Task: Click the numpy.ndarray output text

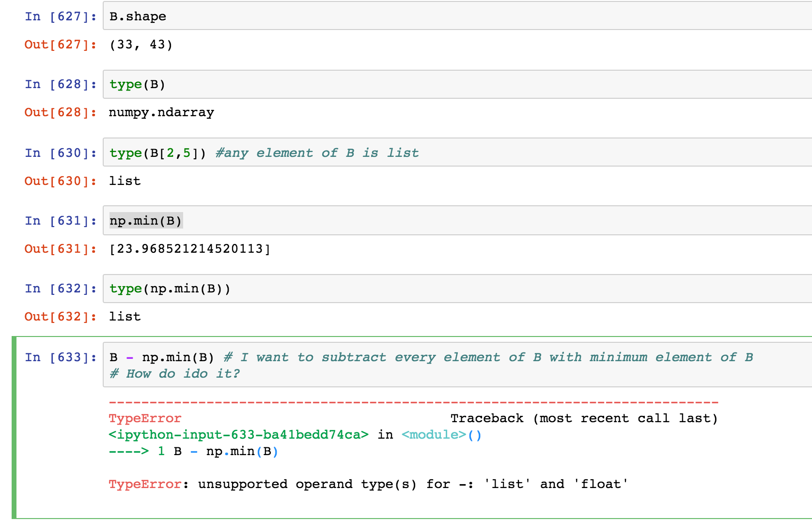Action: tap(161, 112)
